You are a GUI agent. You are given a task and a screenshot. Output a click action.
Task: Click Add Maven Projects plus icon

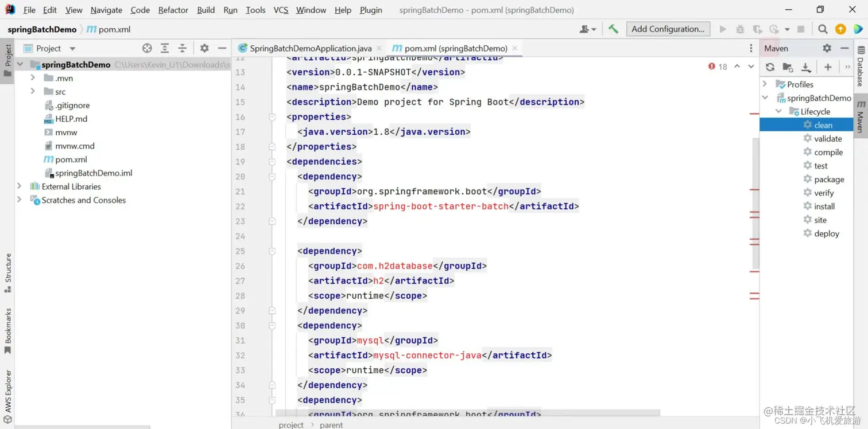coord(828,67)
